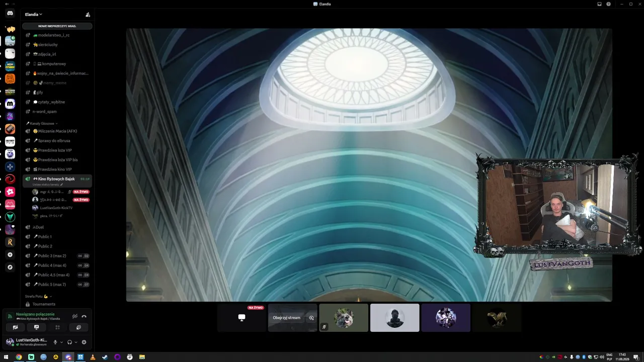
Task: Open input device options arrow beside microphone
Action: point(62,342)
